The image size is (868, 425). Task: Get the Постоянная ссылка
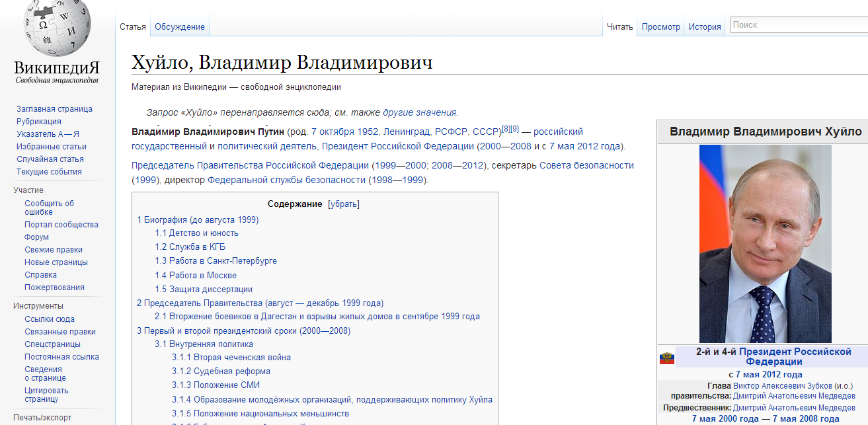[x=61, y=357]
